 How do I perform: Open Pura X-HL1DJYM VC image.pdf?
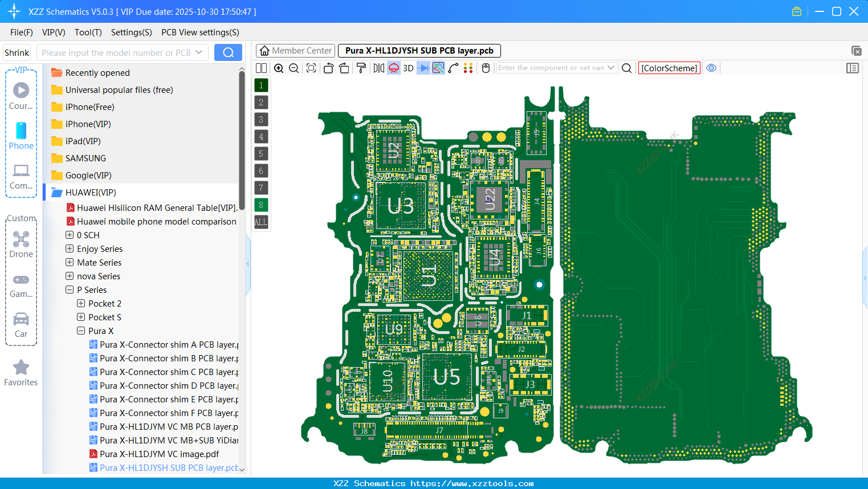click(160, 454)
